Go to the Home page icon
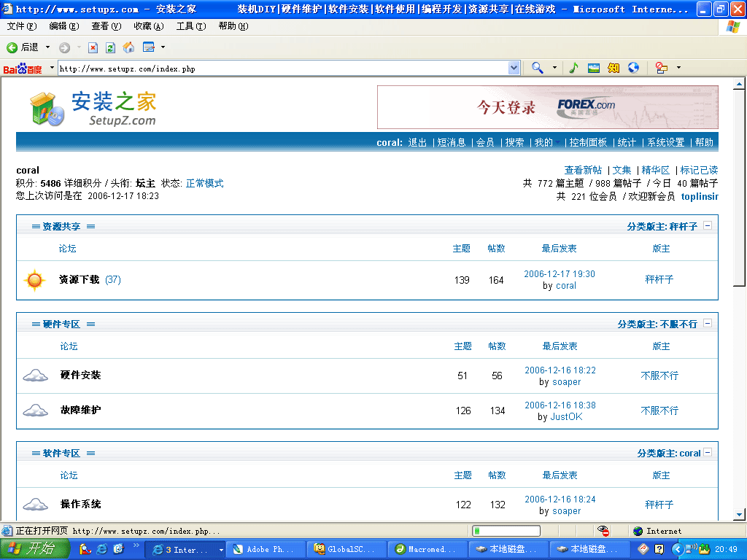The width and height of the screenshot is (747, 560). coord(129,47)
